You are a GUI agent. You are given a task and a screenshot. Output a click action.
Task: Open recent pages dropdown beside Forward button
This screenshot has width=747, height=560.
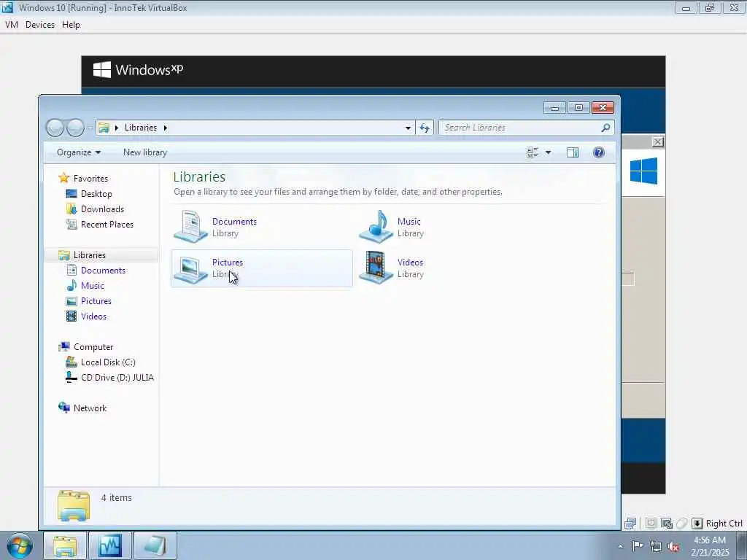pos(90,128)
